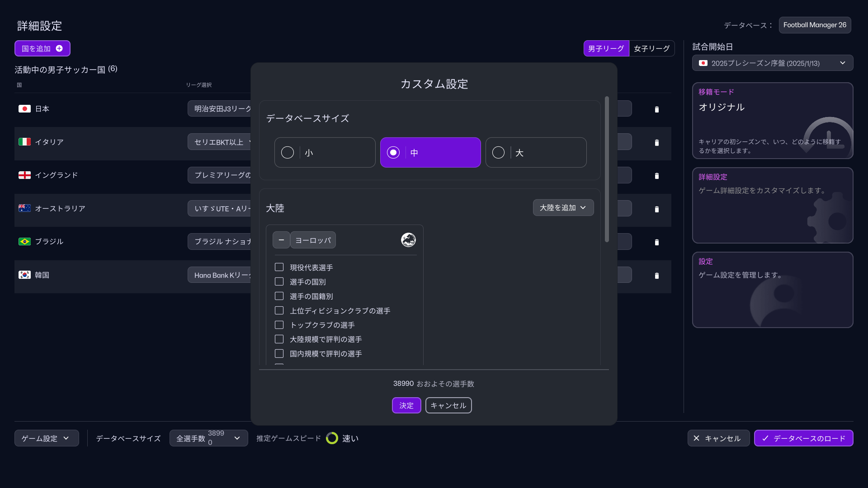Click the 日本 flag icon
This screenshot has height=488, width=868.
[x=24, y=109]
